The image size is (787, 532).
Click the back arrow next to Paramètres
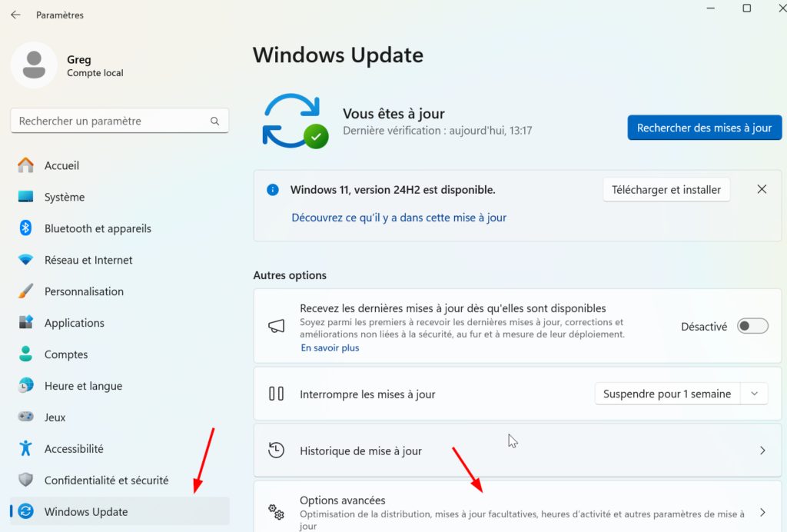pos(15,15)
